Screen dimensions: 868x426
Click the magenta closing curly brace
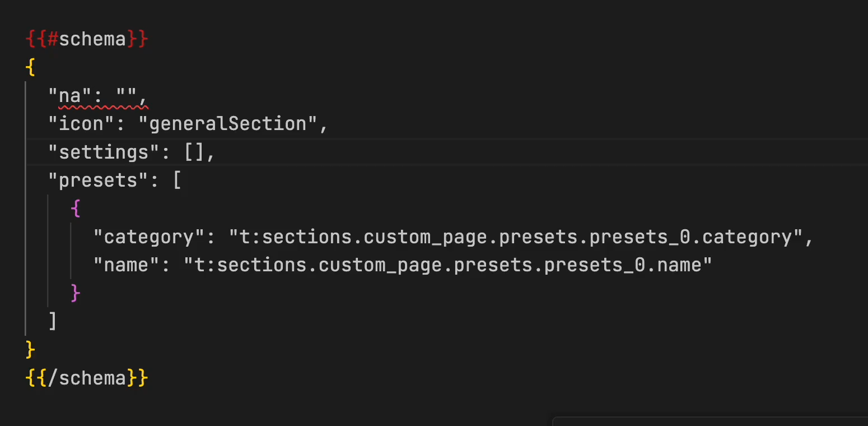coord(76,293)
